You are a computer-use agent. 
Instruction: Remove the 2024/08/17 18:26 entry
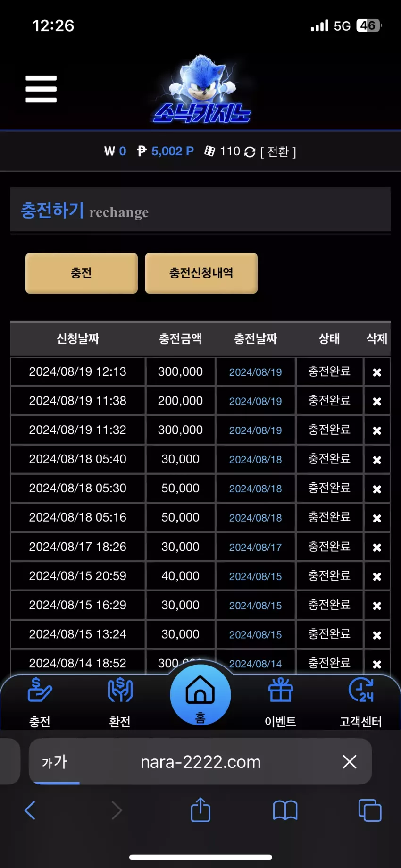pos(377,548)
